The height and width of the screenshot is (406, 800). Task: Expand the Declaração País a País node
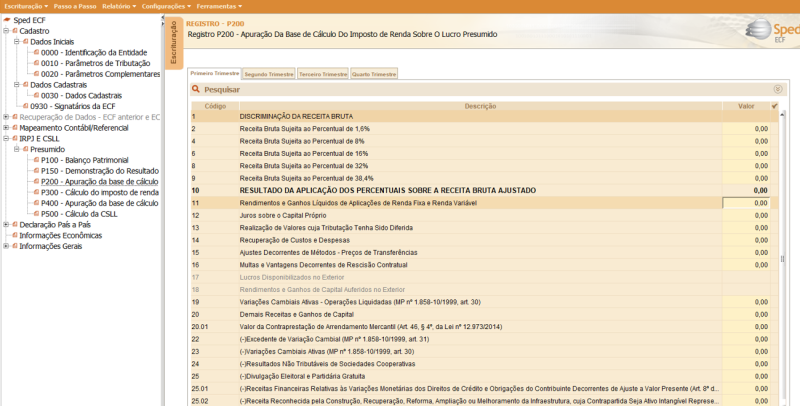point(6,224)
